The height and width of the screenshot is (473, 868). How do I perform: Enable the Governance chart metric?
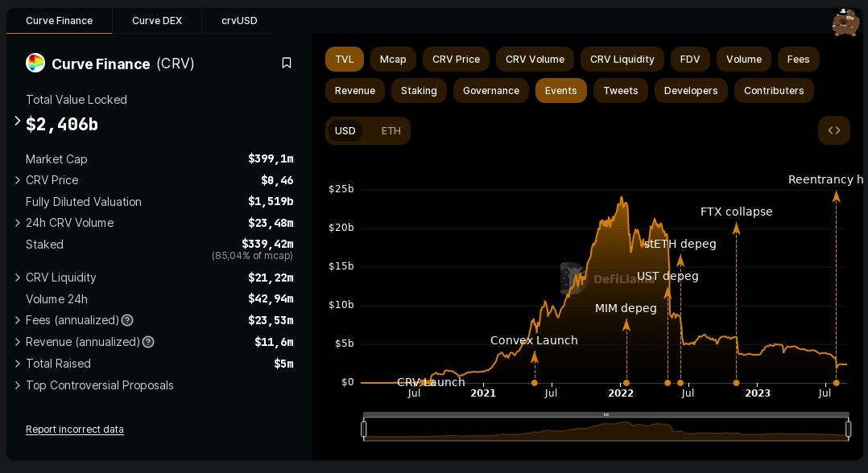pyautogui.click(x=491, y=91)
